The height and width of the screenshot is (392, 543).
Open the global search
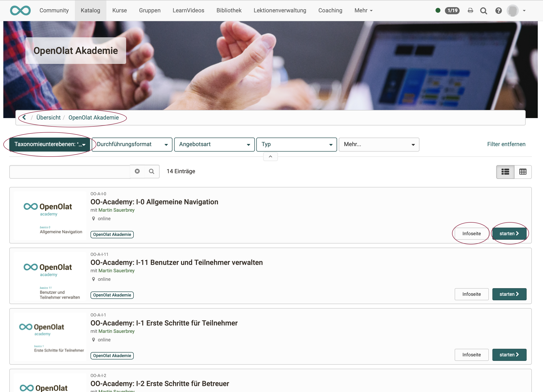pos(484,10)
